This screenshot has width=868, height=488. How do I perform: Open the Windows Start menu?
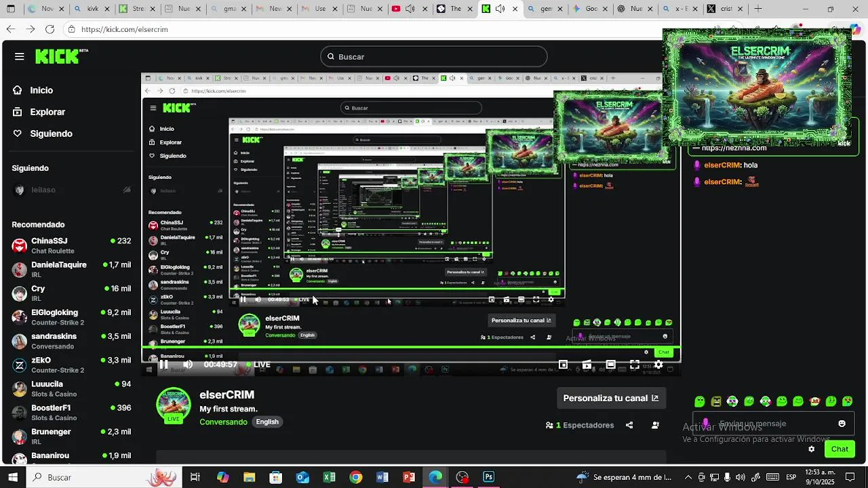(x=13, y=477)
